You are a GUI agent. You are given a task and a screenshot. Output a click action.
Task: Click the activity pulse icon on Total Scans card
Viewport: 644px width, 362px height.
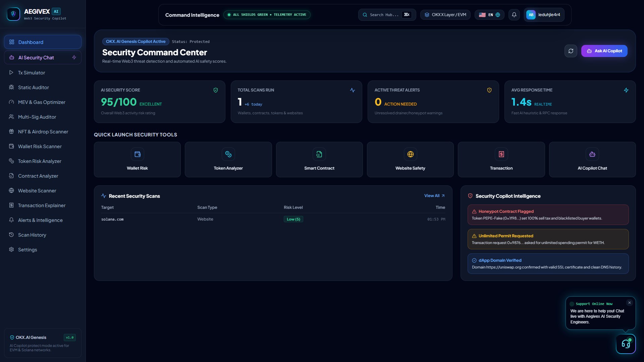353,90
